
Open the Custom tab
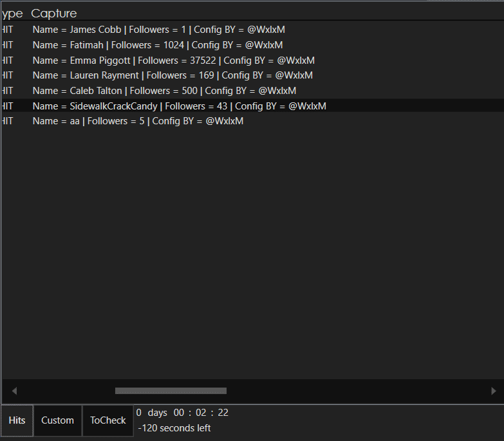[57, 420]
